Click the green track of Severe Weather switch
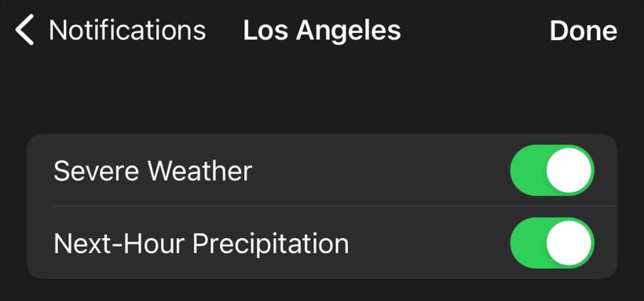644x301 pixels. click(527, 170)
